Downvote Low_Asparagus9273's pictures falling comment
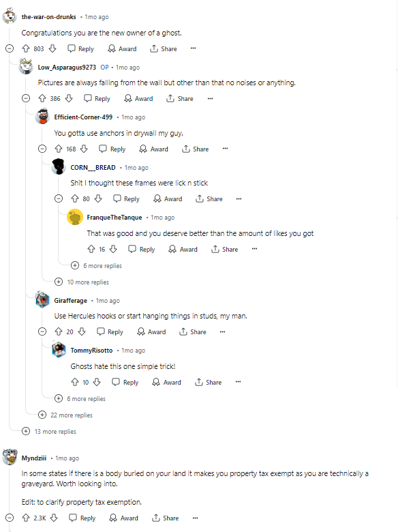Image resolution: width=398 pixels, height=532 pixels. click(69, 99)
